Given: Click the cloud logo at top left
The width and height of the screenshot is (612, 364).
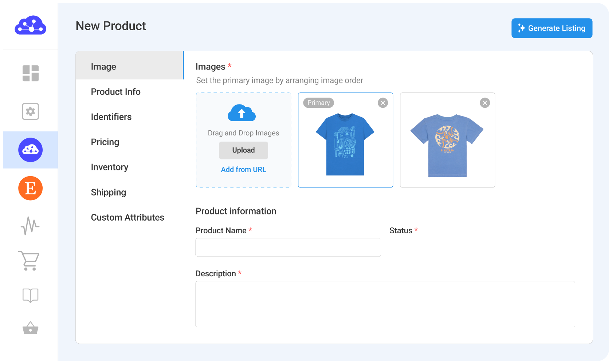Looking at the screenshot, I should coord(31,25).
